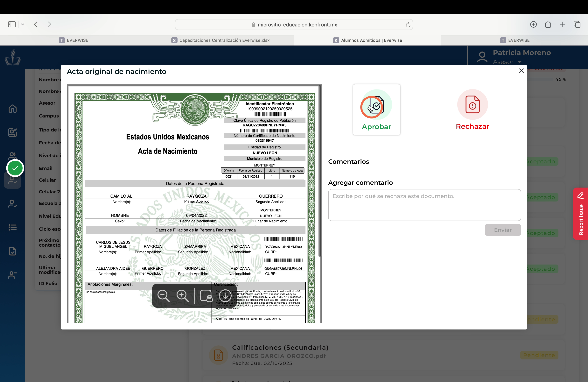
Task: Show Safari downloads
Action: (x=533, y=24)
